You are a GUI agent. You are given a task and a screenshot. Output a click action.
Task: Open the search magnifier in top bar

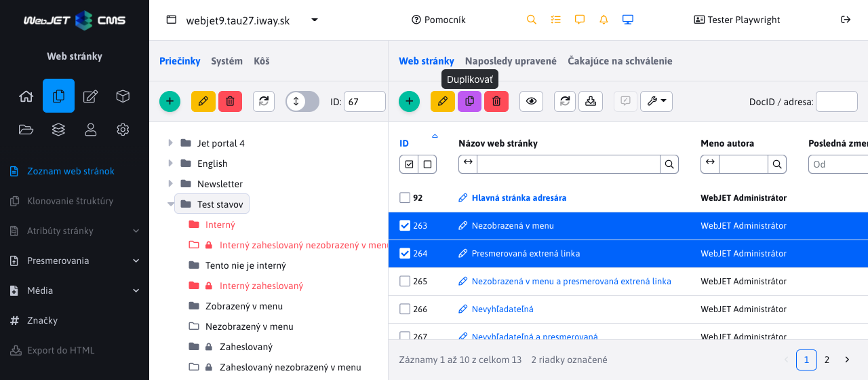click(532, 20)
